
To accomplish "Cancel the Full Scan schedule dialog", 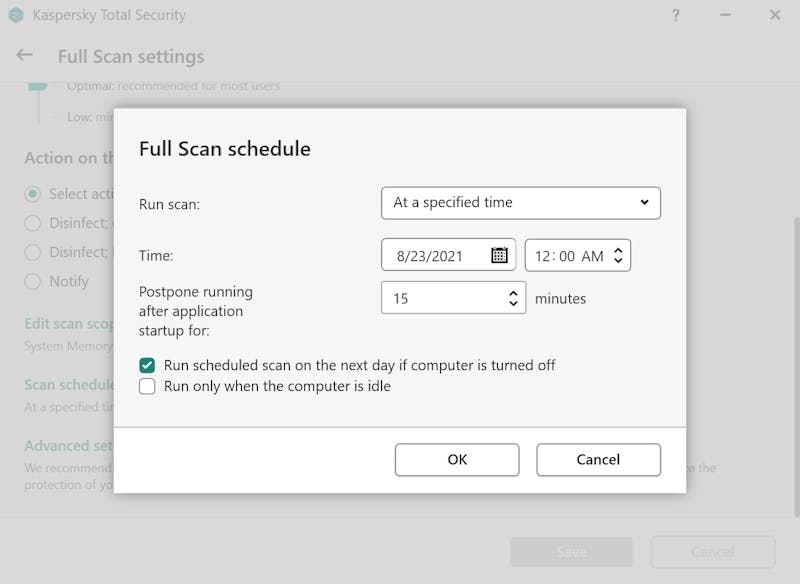I will click(x=598, y=460).
